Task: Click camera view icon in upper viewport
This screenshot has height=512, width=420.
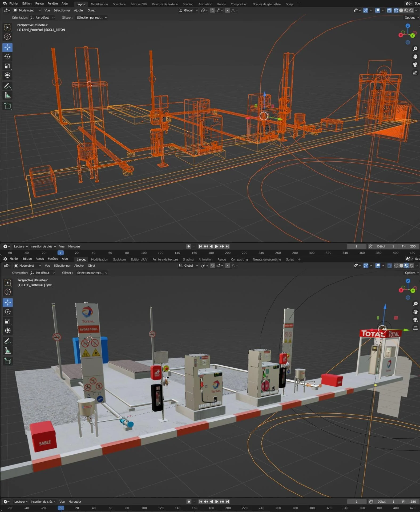Action: (x=415, y=65)
